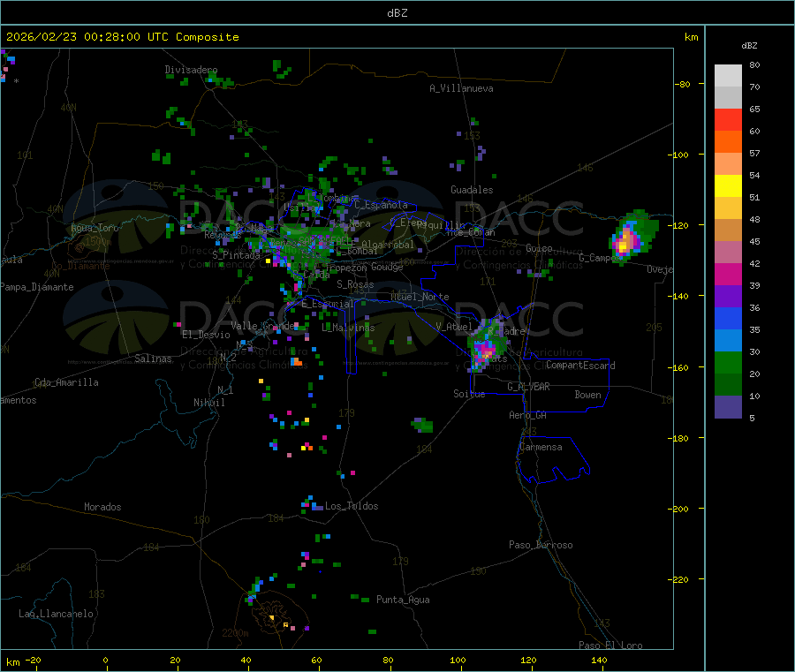Click the Lag.Llancanelo location label
The image size is (795, 672).
point(57,614)
